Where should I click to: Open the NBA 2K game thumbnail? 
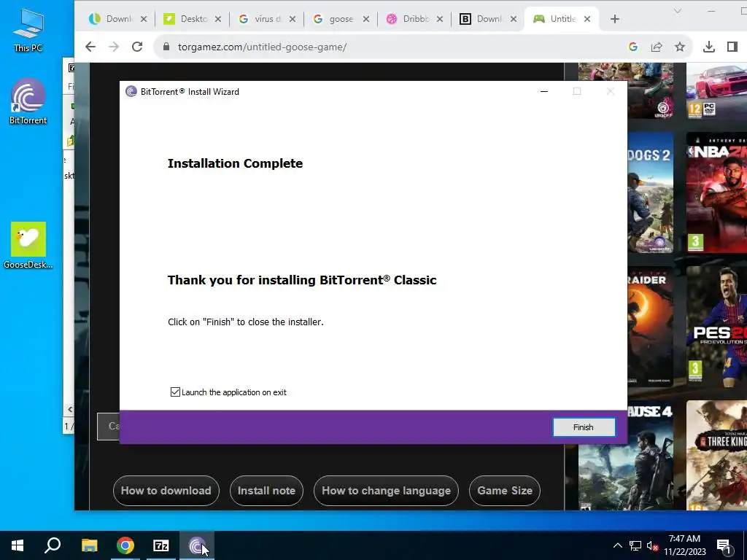716,192
